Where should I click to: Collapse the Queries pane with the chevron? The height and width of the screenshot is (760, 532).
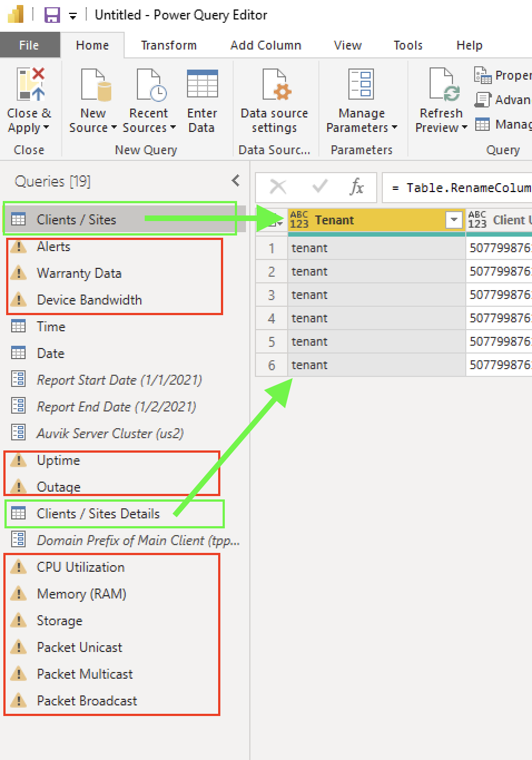point(235,180)
